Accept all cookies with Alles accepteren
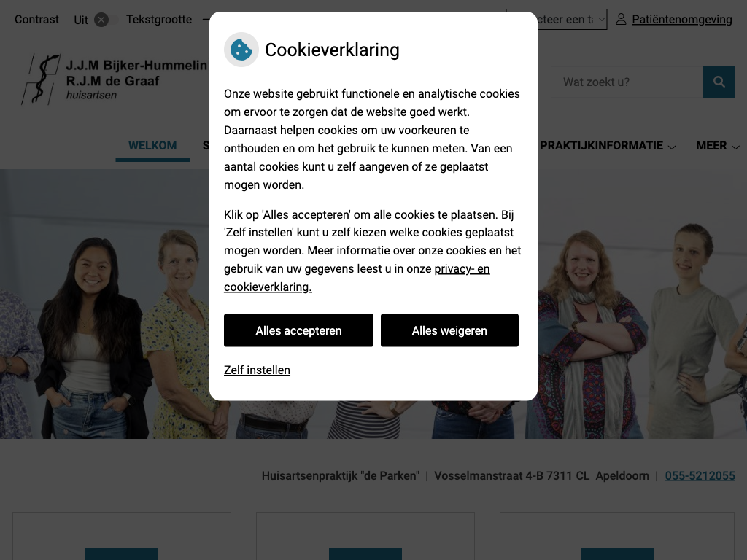 (x=298, y=330)
